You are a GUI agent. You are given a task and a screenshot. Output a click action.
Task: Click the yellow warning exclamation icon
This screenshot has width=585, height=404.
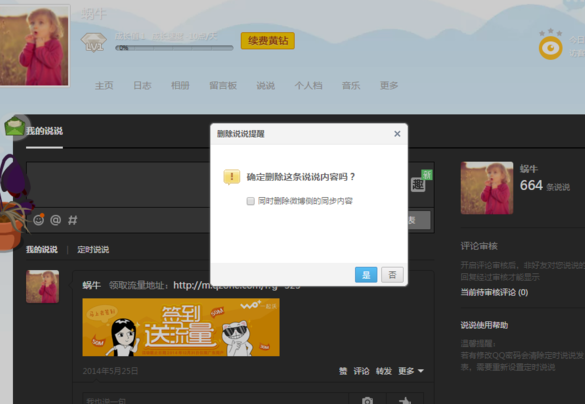232,177
